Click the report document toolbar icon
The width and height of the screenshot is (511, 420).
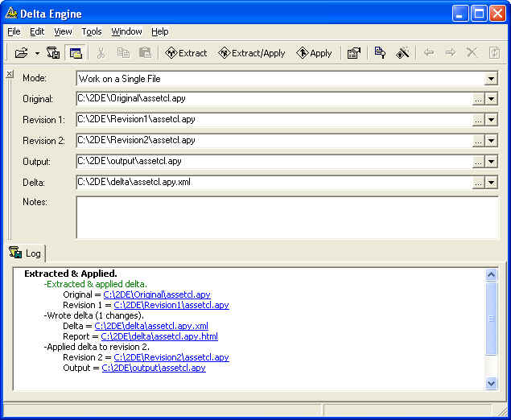coord(380,53)
